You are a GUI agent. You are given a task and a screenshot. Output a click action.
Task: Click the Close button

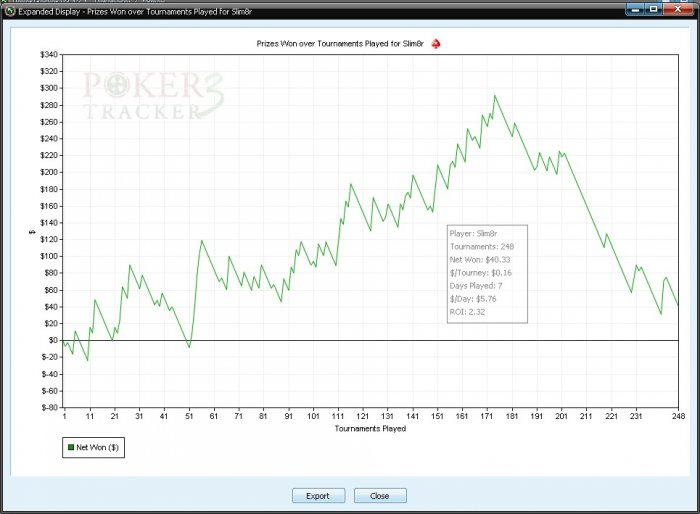tap(380, 496)
